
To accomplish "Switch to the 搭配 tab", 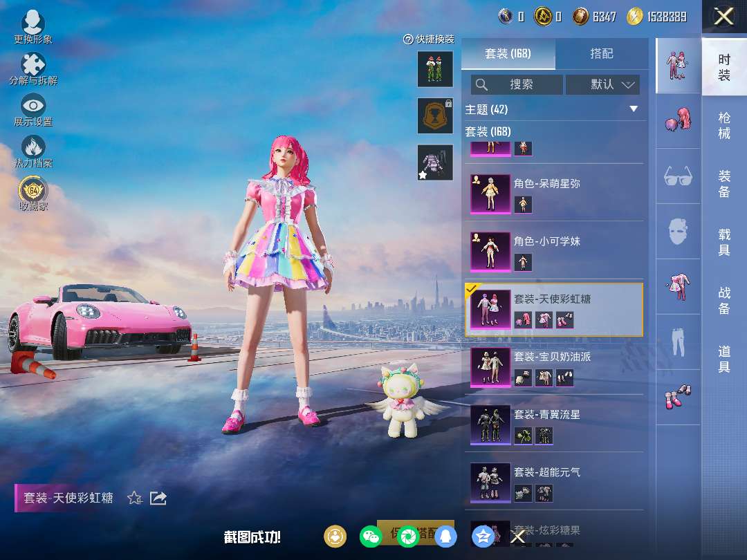I will 601,53.
